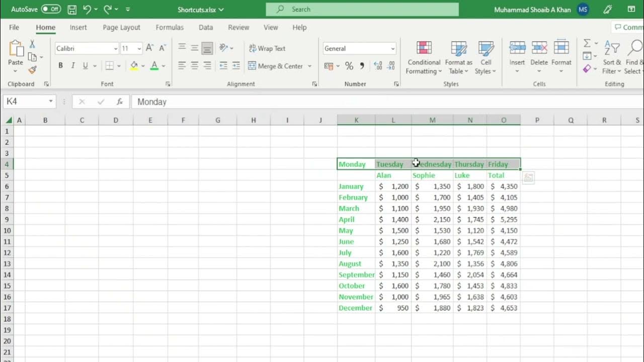Image resolution: width=644 pixels, height=362 pixels.
Task: Decrease the cell indent
Action: point(223,66)
